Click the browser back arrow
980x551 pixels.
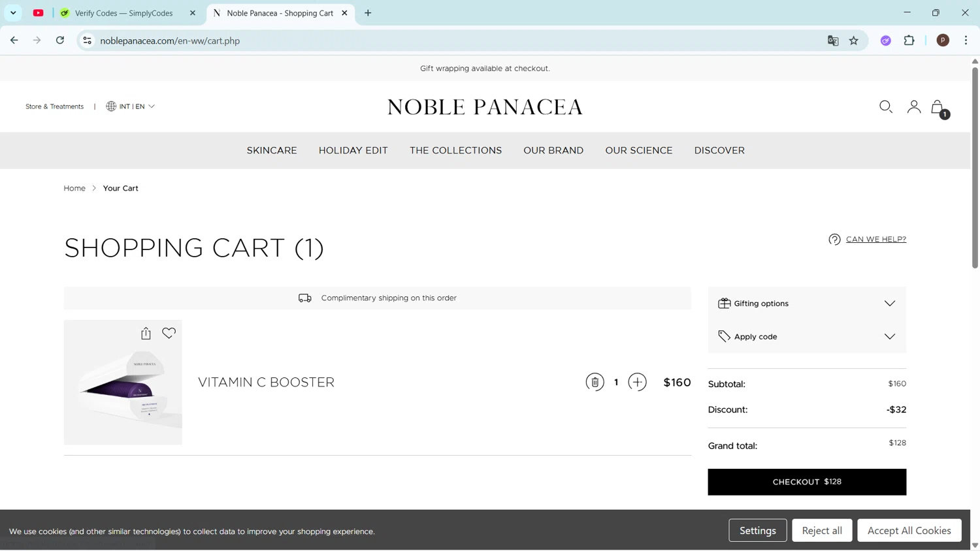click(x=14, y=40)
